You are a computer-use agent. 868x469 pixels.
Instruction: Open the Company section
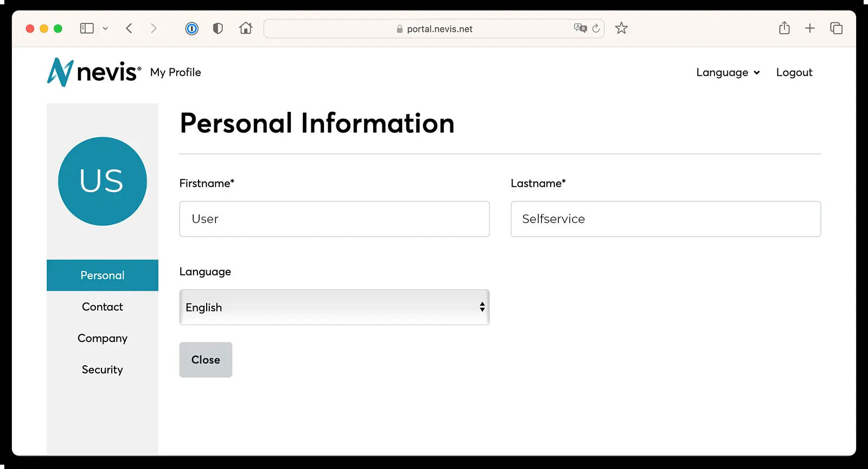[103, 338]
